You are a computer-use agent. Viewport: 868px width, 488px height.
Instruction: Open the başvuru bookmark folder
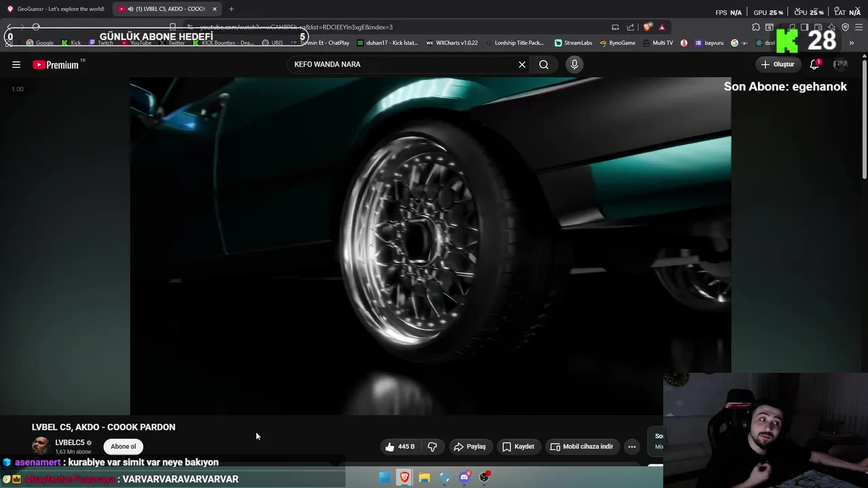(709, 43)
